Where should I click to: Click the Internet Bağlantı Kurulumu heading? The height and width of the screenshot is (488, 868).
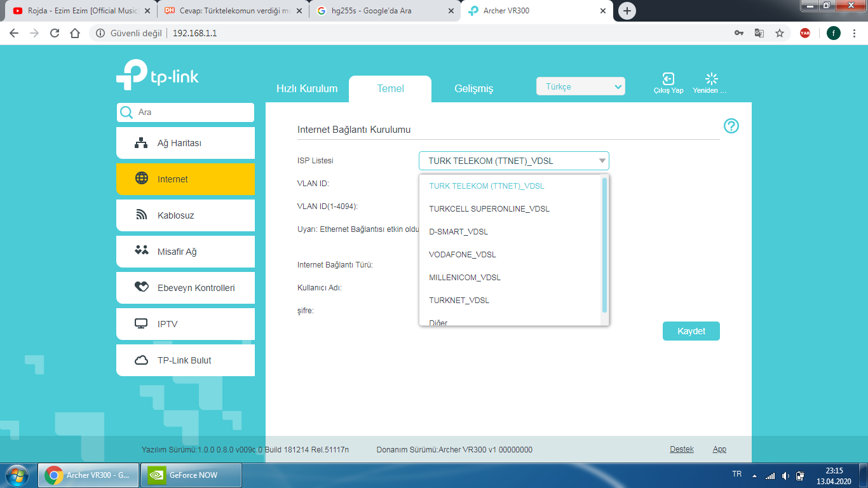pyautogui.click(x=354, y=130)
